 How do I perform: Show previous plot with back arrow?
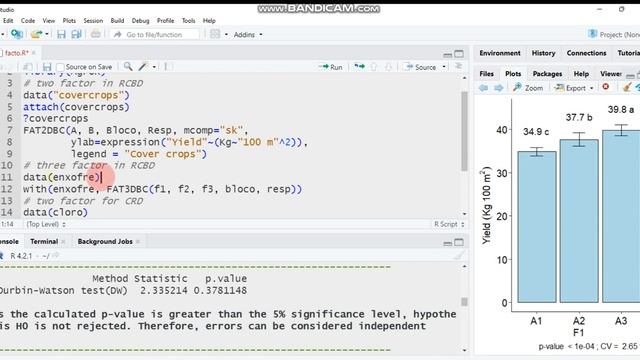483,88
